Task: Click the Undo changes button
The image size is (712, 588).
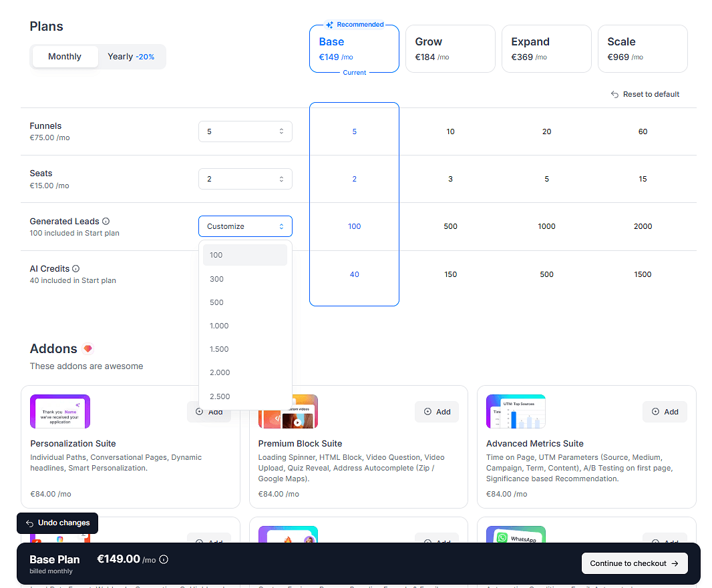Action: coord(57,523)
